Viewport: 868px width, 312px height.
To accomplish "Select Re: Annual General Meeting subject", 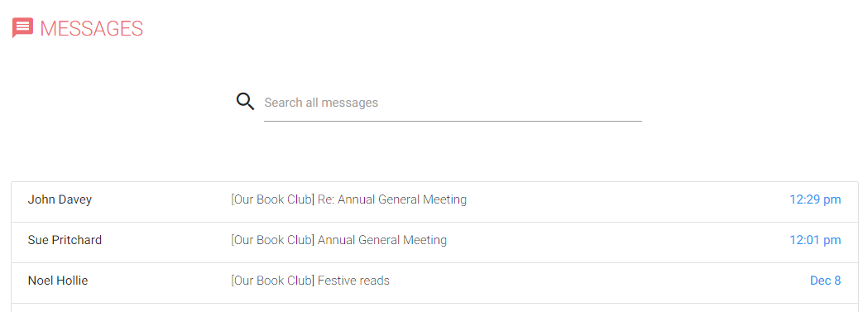I will point(392,199).
